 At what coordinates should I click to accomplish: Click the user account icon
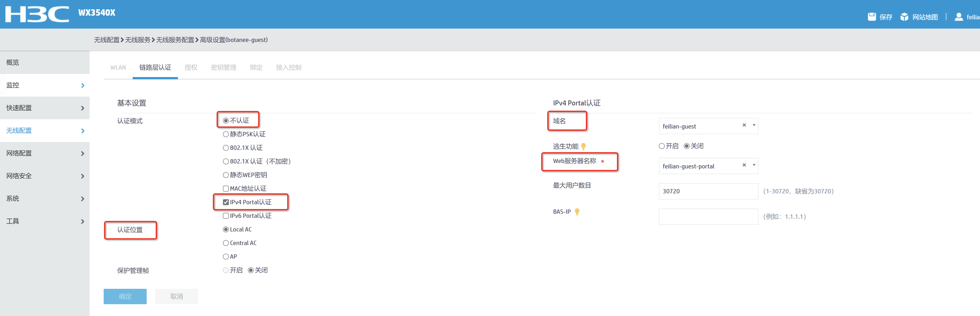point(959,17)
